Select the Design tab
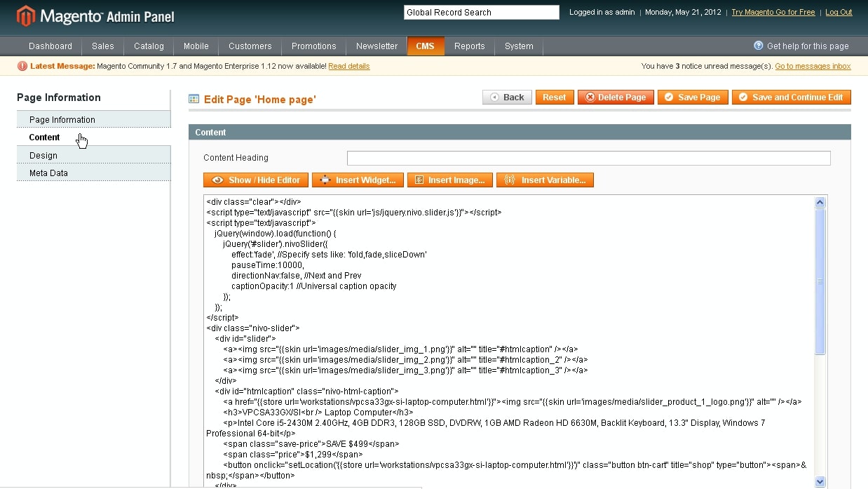868x489 pixels. pos(94,155)
